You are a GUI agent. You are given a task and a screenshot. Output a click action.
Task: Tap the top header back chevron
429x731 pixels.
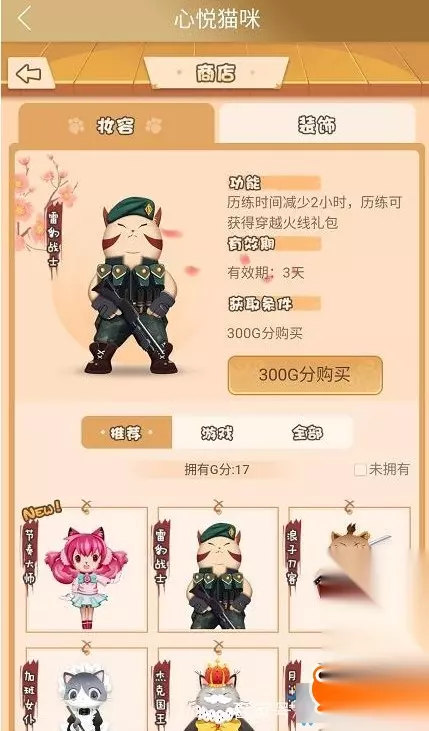pyautogui.click(x=24, y=19)
